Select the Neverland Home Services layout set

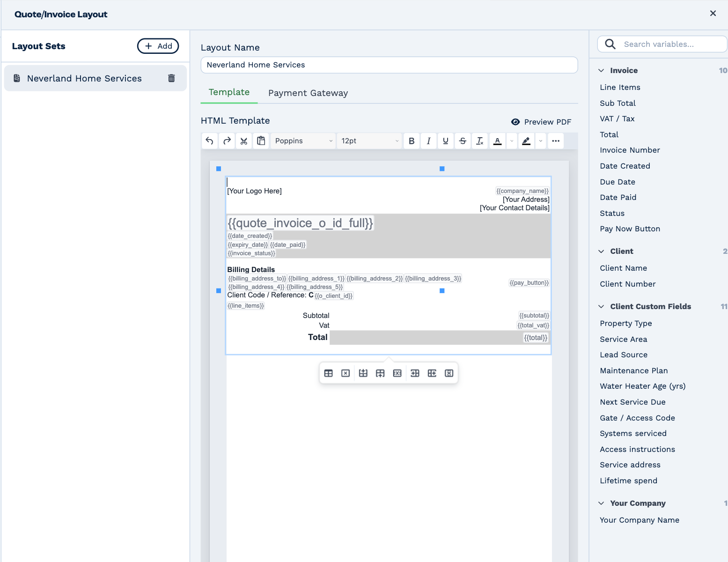(96, 78)
